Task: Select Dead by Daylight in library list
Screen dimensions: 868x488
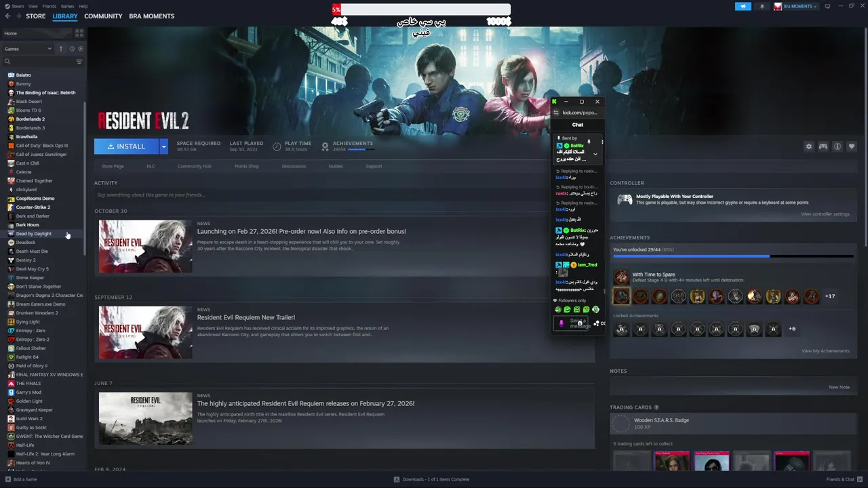Action: pyautogui.click(x=33, y=234)
